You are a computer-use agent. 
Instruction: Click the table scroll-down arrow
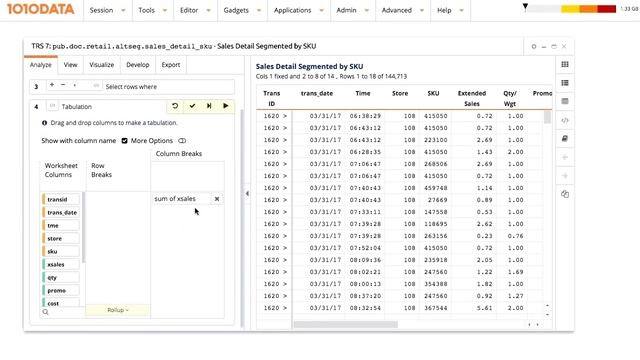click(x=547, y=315)
